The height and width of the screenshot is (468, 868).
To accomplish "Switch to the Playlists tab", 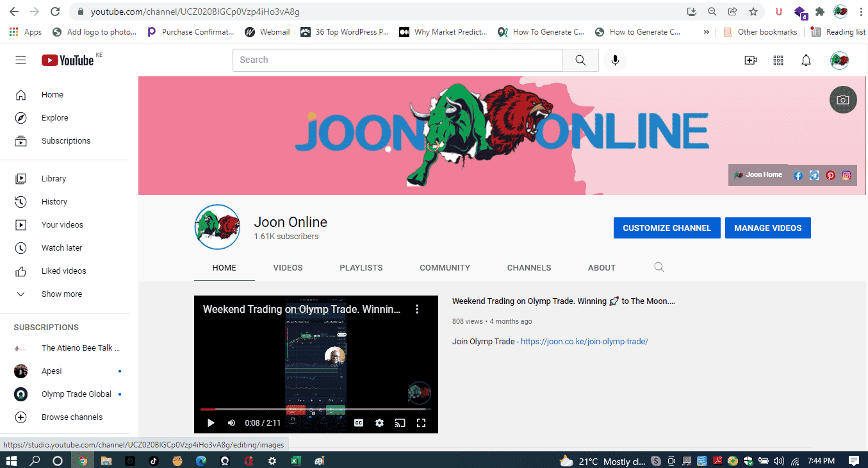I will tap(361, 267).
